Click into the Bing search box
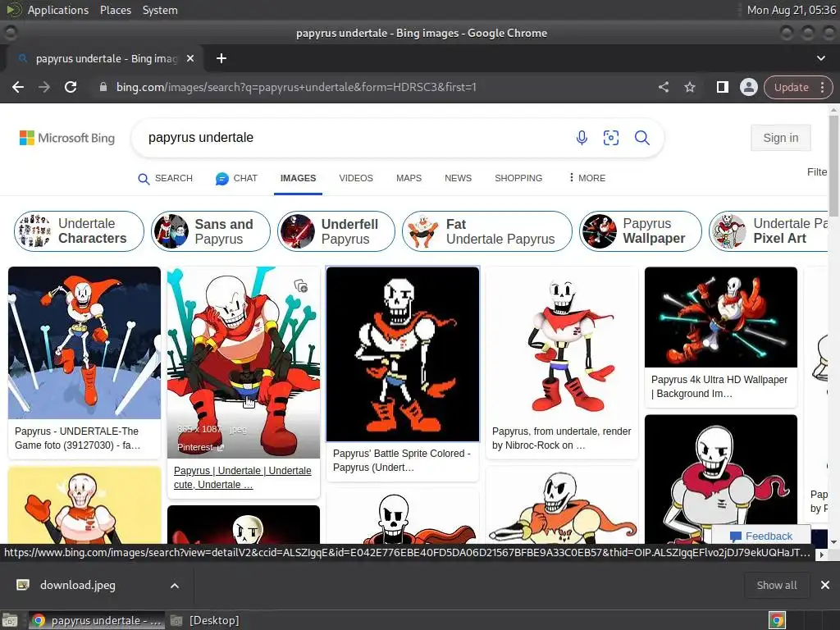Screen dimensions: 840x630 pyautogui.click(x=354, y=138)
